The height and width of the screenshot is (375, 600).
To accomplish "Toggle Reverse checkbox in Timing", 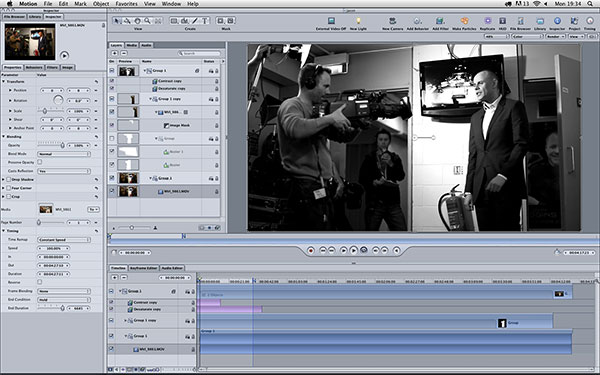I will tap(39, 282).
